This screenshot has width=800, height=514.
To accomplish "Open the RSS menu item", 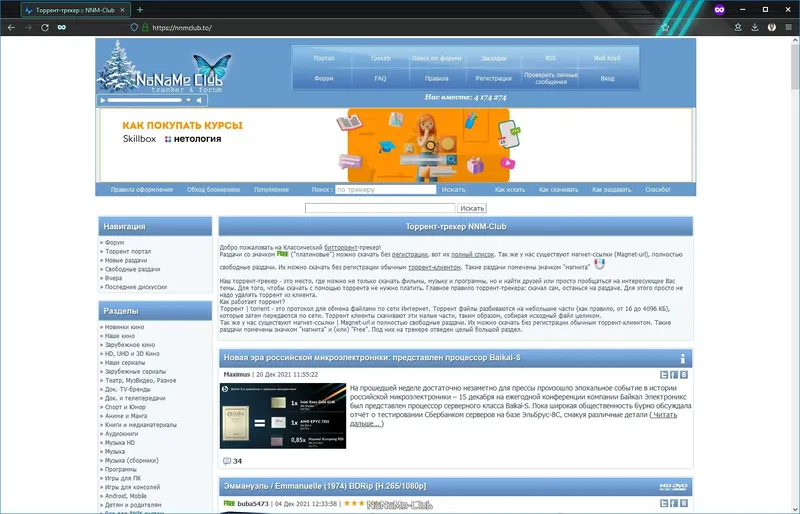I will point(551,58).
